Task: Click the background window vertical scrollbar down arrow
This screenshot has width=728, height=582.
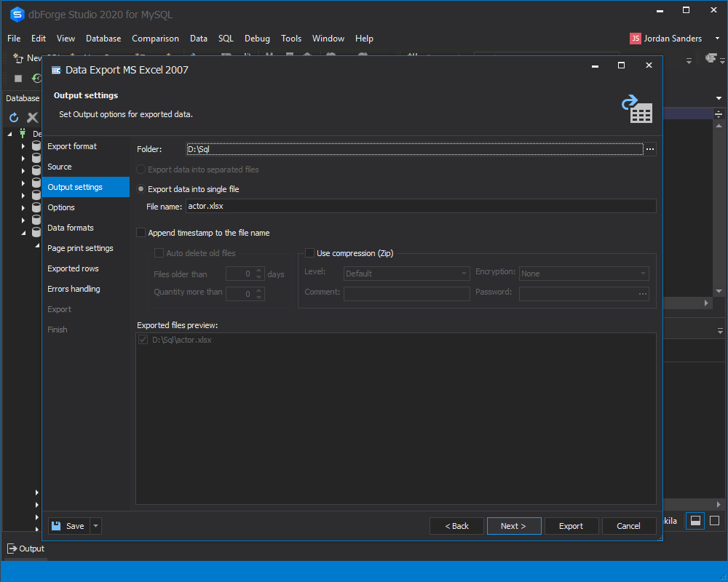Action: click(x=719, y=292)
